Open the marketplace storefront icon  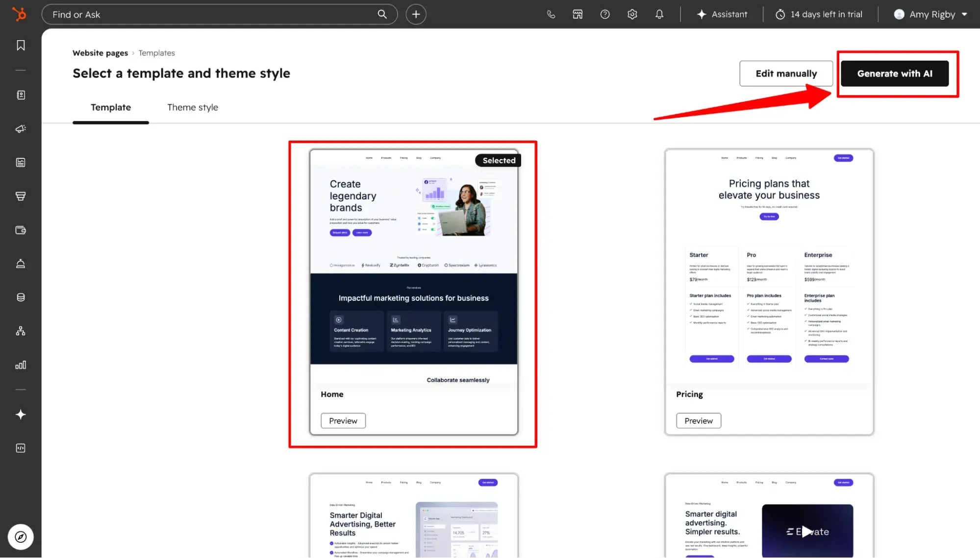pos(578,14)
